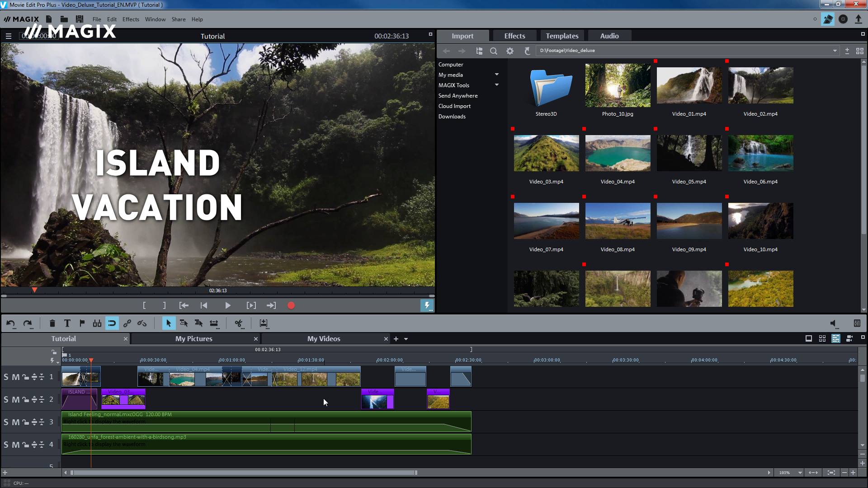The height and width of the screenshot is (488, 868).
Task: Toggle the magnet snap tool
Action: tap(112, 323)
